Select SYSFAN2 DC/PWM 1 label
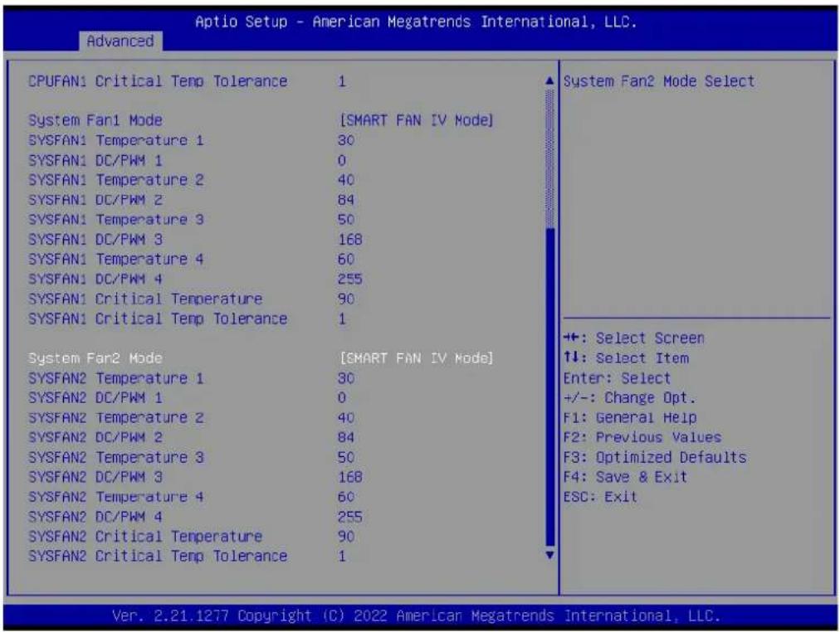Image resolution: width=840 pixels, height=632 pixels. [x=95, y=397]
